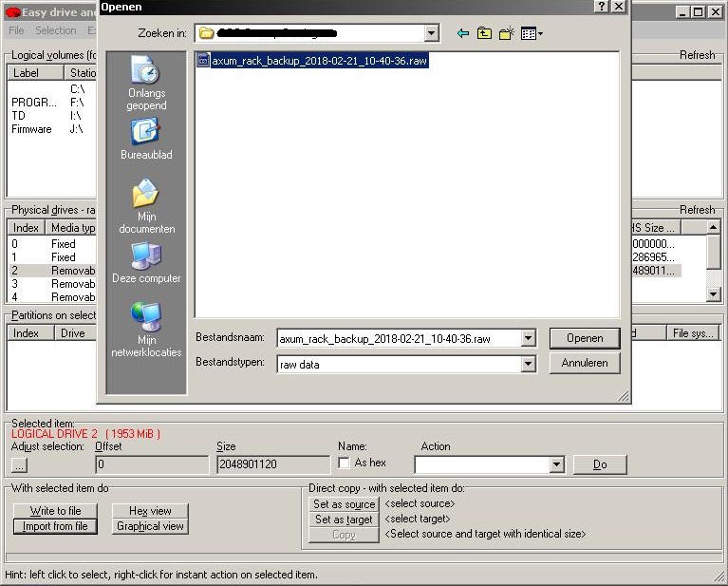The image size is (728, 586).
Task: Select Deze computer in places sidebar
Action: tap(146, 264)
